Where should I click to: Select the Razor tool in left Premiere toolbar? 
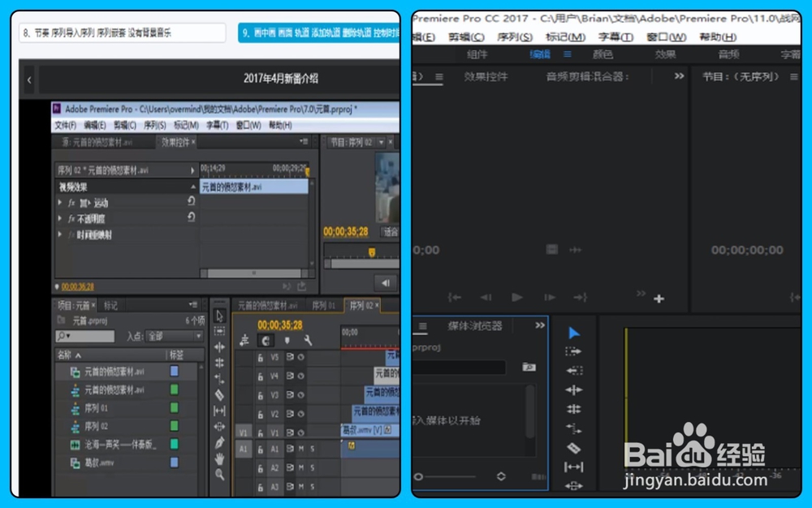coord(219,394)
